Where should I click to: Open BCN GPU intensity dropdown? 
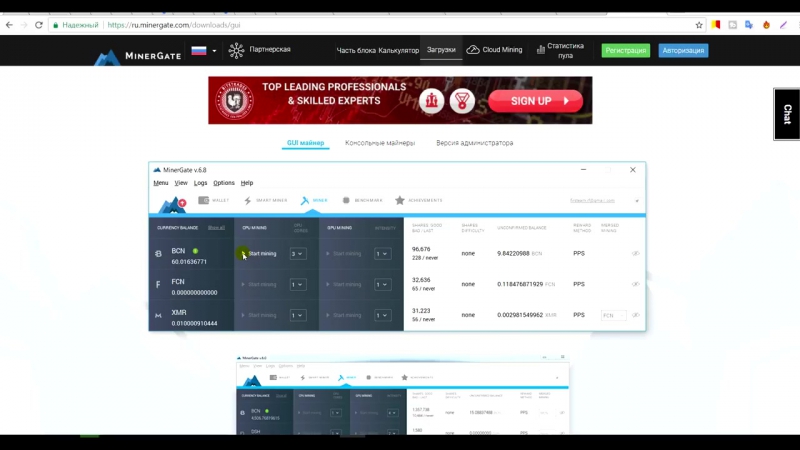coord(383,254)
